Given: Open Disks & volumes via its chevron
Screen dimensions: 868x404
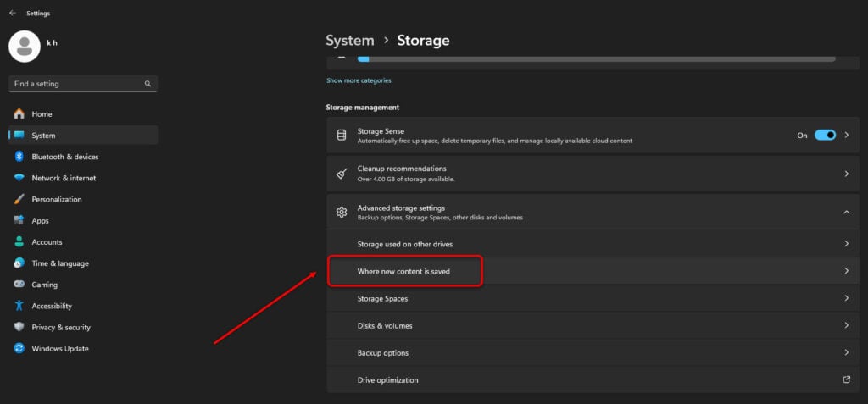Looking at the screenshot, I should [847, 325].
